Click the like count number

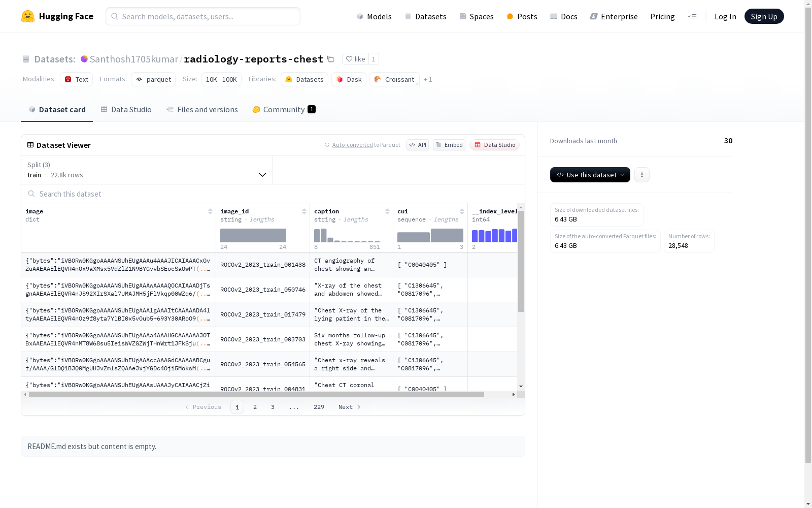374,59
